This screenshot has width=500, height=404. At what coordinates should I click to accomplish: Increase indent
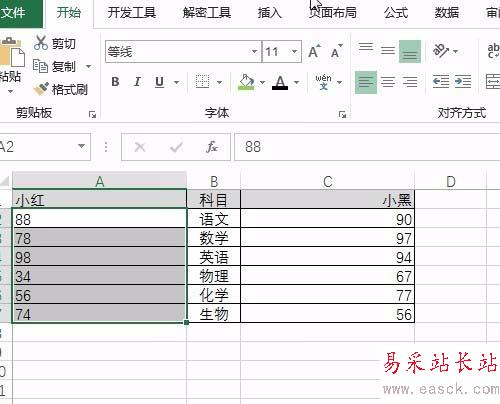click(x=463, y=82)
